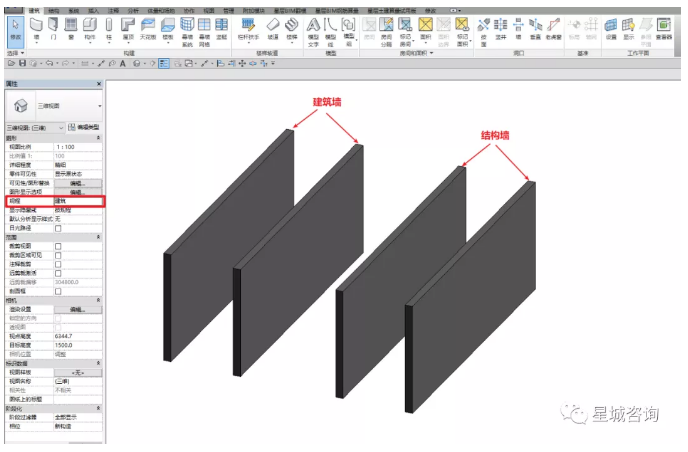Click the Tag Area (标记面积) tool

point(462,32)
